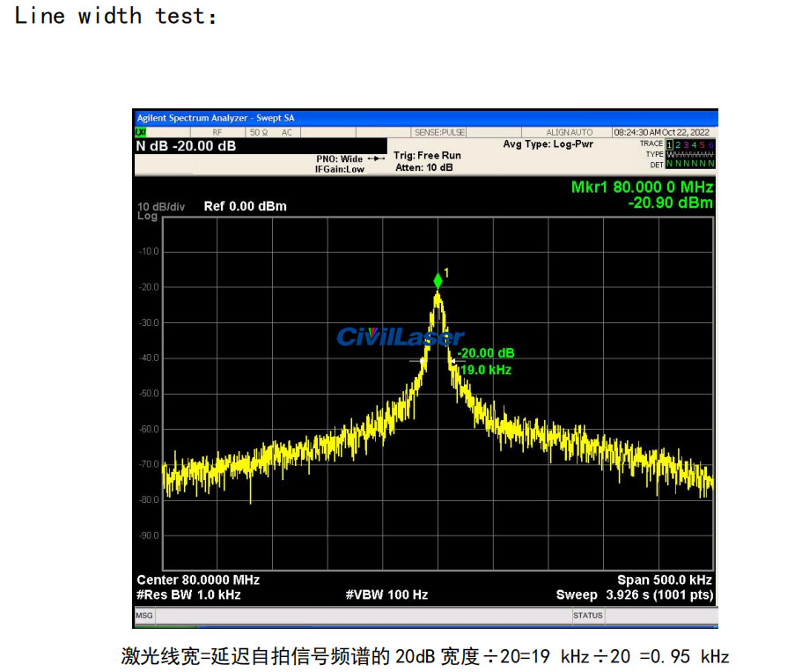Click the RF input indicator
Image resolution: width=802 pixels, height=672 pixels.
(217, 132)
